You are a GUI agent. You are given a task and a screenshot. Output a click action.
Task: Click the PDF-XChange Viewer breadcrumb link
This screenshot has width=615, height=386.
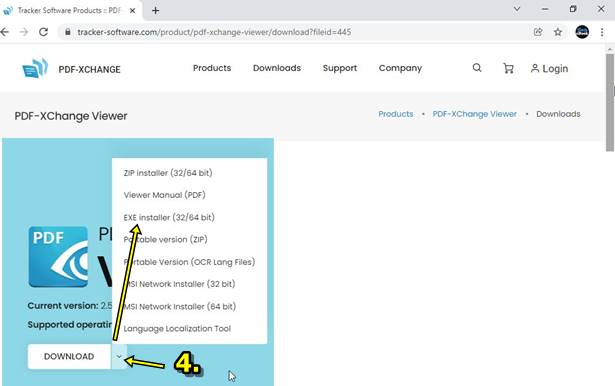click(475, 114)
